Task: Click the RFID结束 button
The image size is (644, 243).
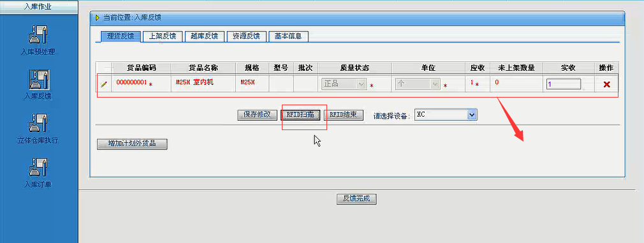Action: click(344, 115)
